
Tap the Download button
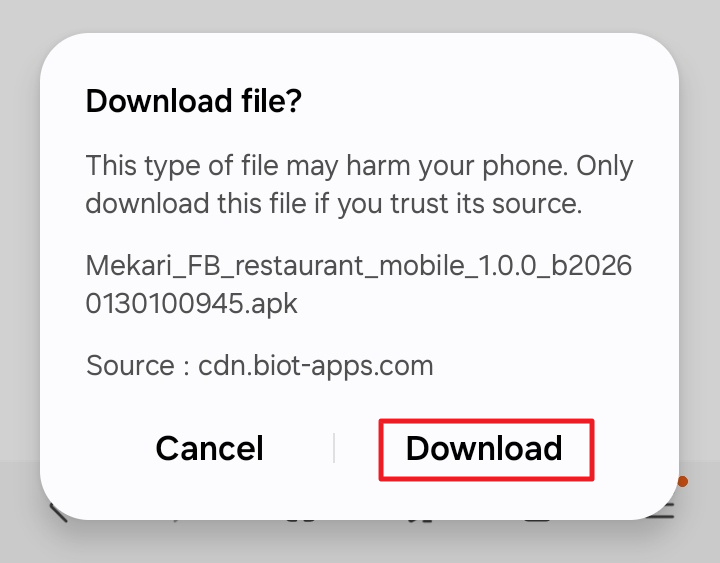[x=485, y=449]
